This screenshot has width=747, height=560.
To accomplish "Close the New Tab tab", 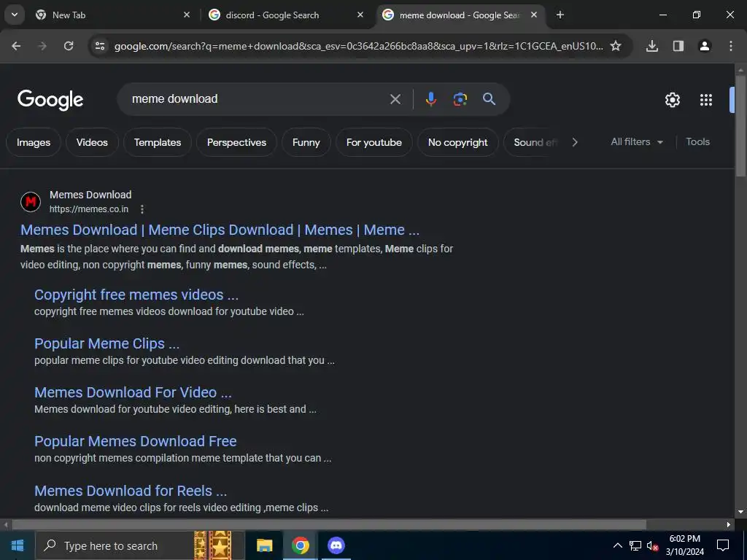I will pyautogui.click(x=187, y=15).
